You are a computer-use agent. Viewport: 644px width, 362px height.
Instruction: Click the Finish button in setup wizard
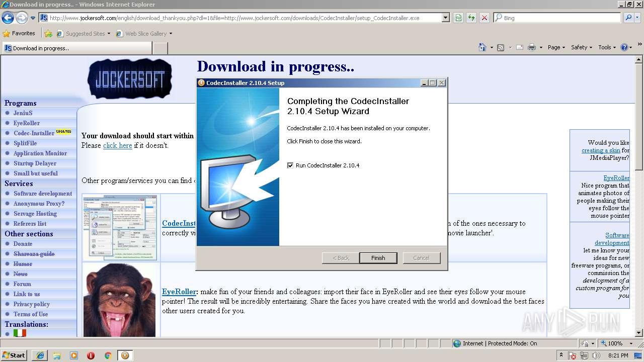[x=378, y=258]
